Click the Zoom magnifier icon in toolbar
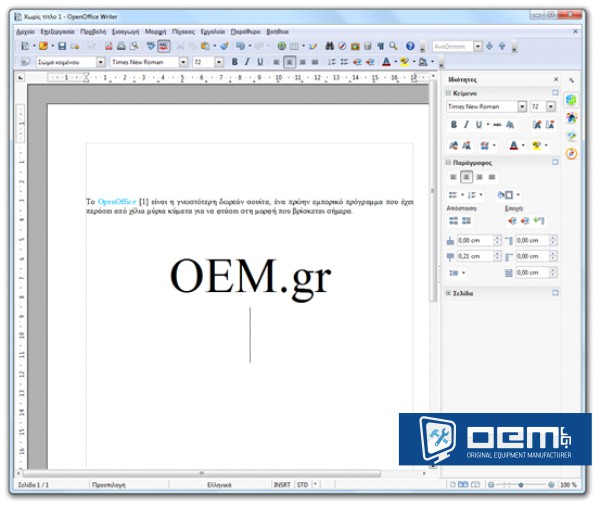Image resolution: width=600 pixels, height=507 pixels. tap(393, 46)
